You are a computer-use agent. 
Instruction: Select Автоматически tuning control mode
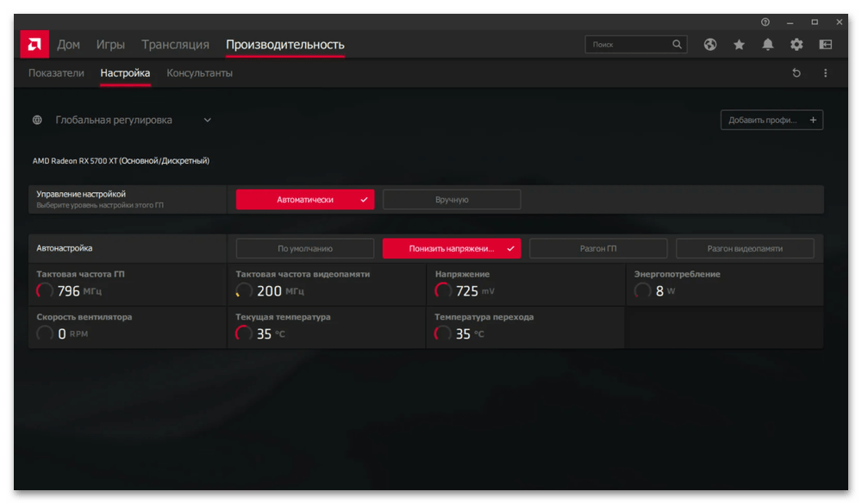click(305, 200)
